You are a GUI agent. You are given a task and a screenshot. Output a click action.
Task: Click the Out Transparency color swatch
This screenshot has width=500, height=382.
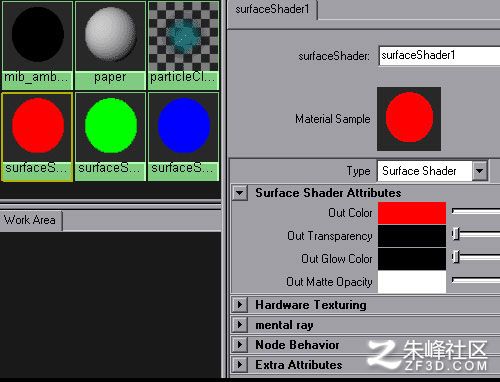412,236
